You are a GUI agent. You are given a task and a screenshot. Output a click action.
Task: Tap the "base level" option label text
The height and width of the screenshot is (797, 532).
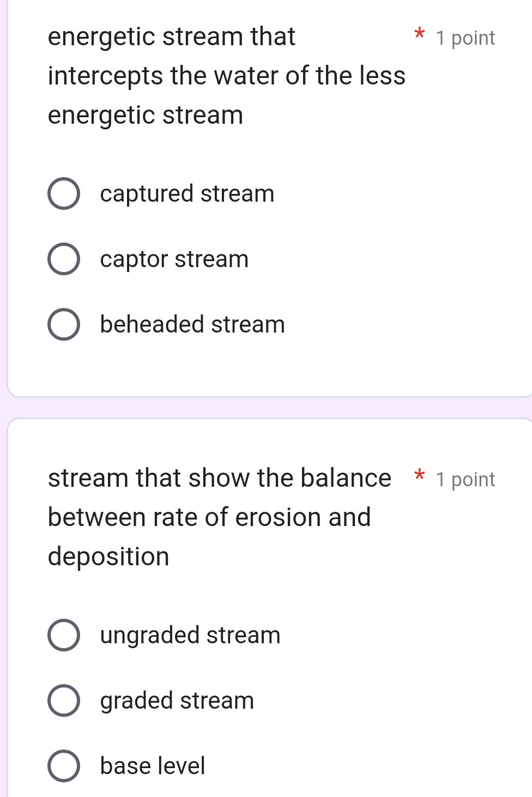[153, 766]
